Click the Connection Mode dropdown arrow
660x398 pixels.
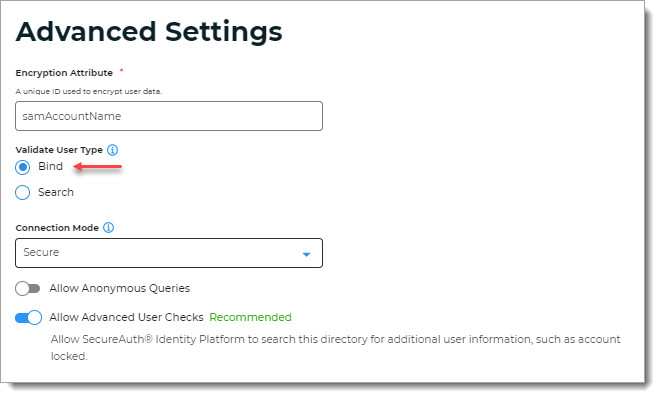pyautogui.click(x=306, y=254)
